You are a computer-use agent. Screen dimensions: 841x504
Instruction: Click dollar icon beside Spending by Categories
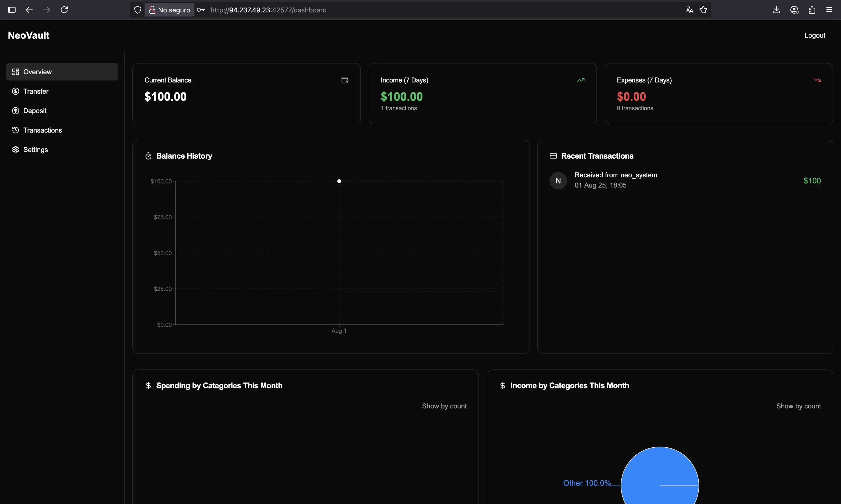tap(148, 386)
